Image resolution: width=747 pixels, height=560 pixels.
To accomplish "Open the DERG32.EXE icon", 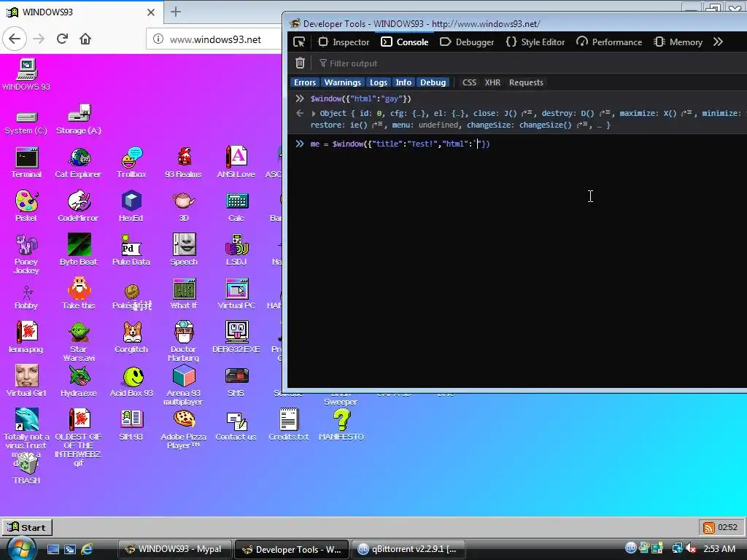I will tap(236, 337).
